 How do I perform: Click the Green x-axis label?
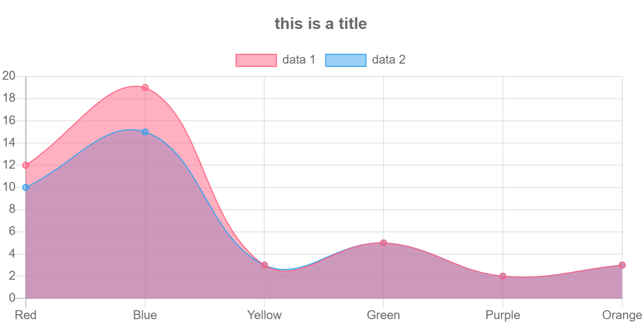click(384, 315)
